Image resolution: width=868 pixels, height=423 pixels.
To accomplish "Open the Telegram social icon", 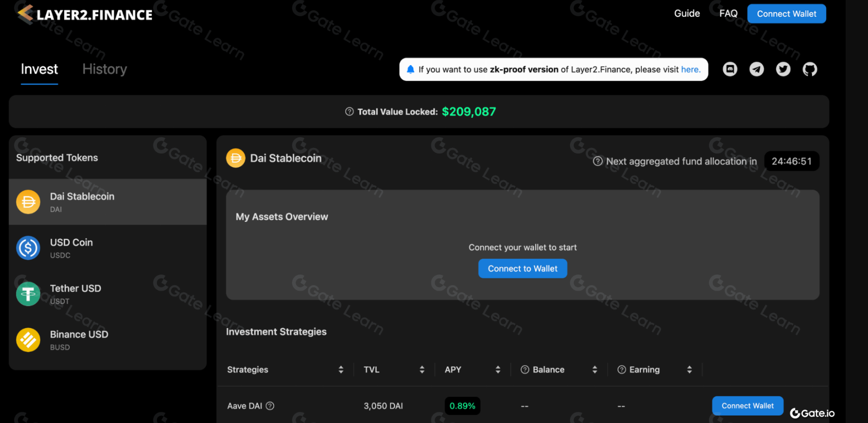I will [757, 69].
